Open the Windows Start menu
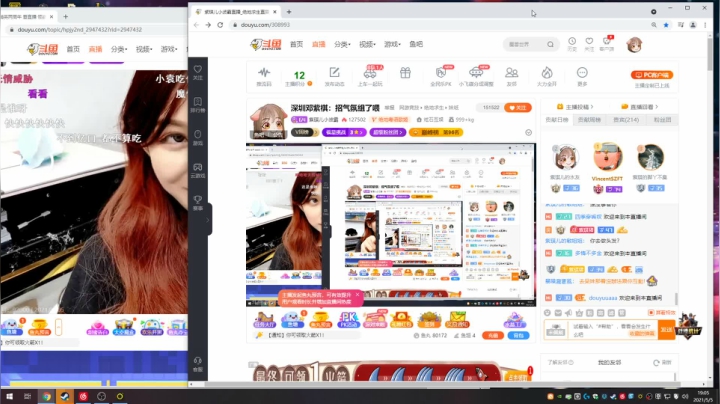720x404 pixels. coord(9,396)
